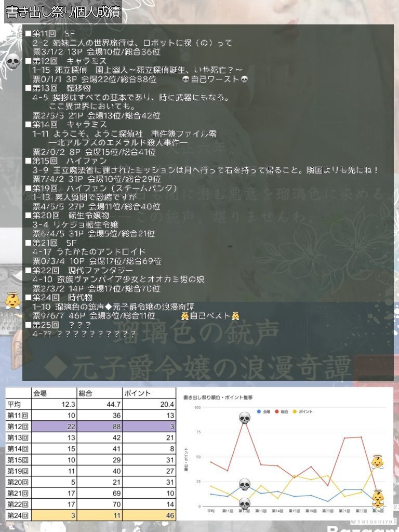This screenshot has height=532, width=399.
Task: Click the title 書き出し祭り個人成績
Action: pyautogui.click(x=63, y=12)
